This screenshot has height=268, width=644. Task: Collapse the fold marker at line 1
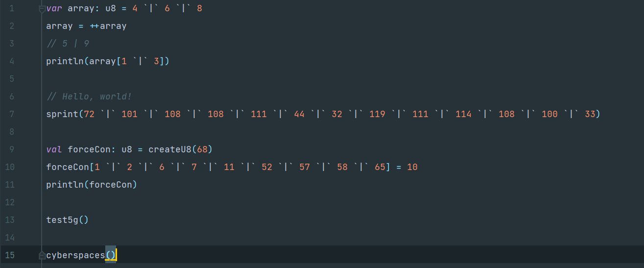(42, 9)
